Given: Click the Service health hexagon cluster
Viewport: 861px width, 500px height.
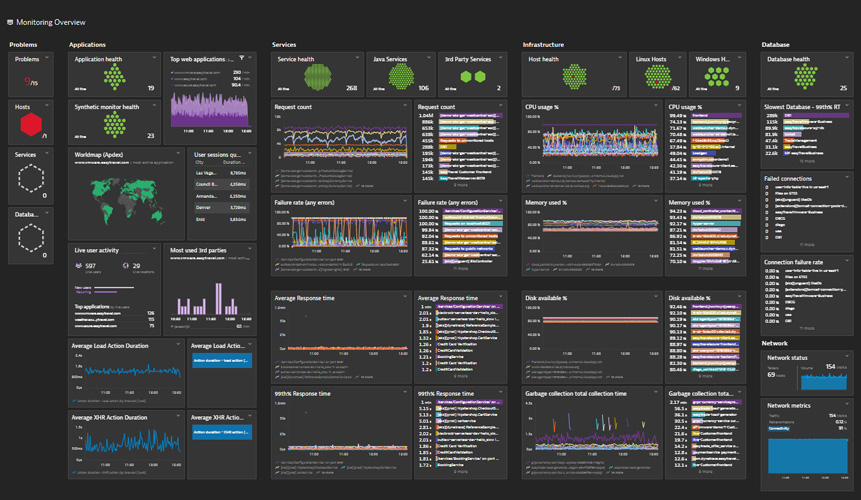Looking at the screenshot, I should click(x=318, y=79).
